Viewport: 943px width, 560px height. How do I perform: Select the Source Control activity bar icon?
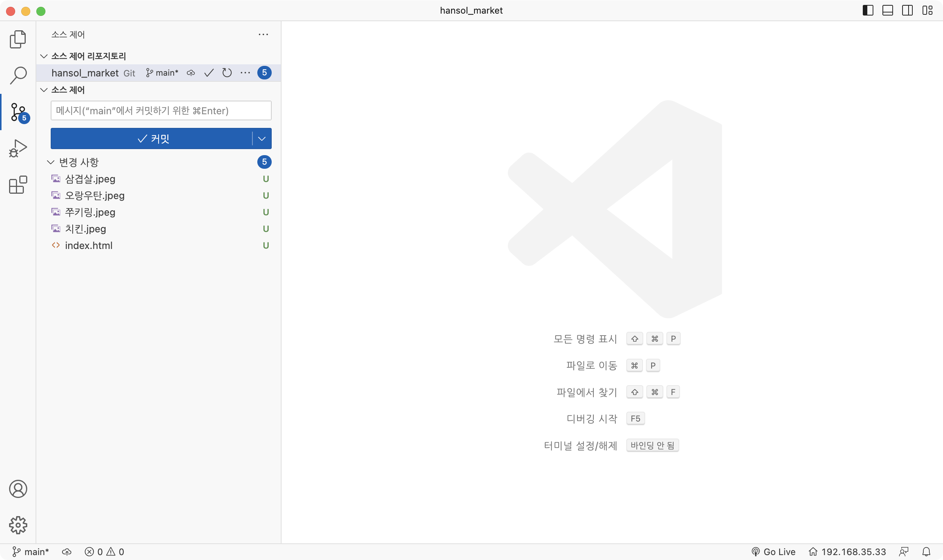pos(19,112)
